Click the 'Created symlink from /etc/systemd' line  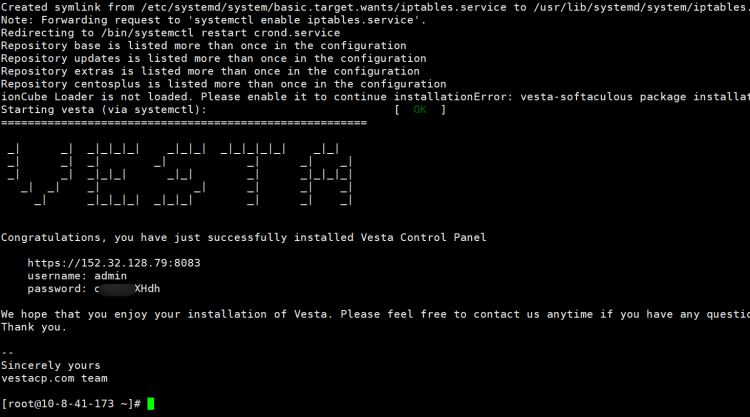tap(375, 7)
